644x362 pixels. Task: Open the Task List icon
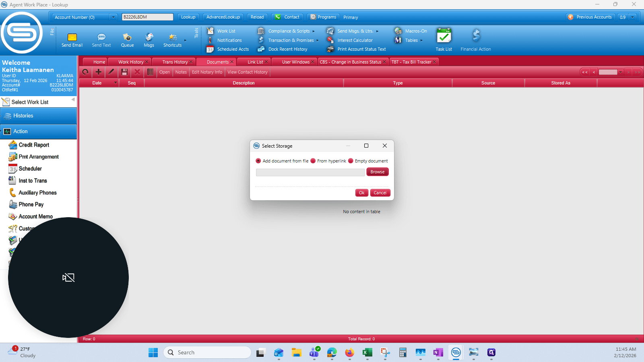[x=444, y=39]
